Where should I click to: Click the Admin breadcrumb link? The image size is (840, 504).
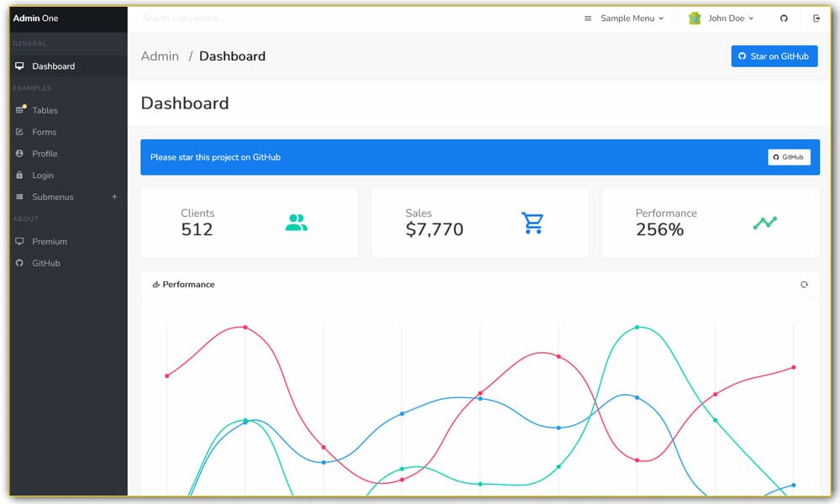[160, 55]
